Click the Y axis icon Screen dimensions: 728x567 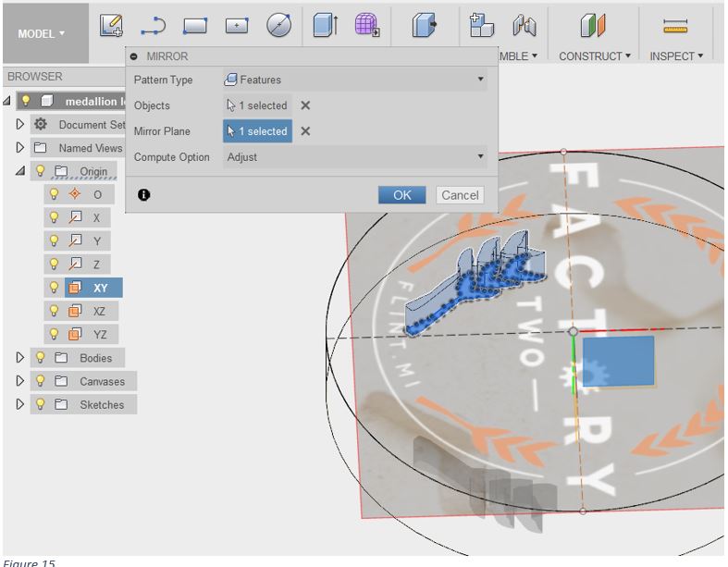pos(75,240)
